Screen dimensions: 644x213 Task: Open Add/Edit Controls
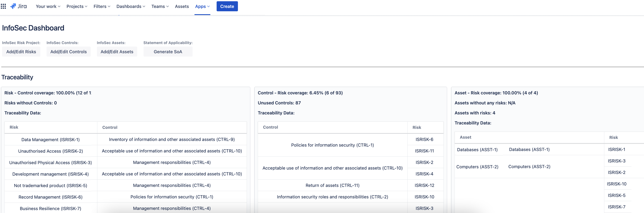[x=69, y=52]
